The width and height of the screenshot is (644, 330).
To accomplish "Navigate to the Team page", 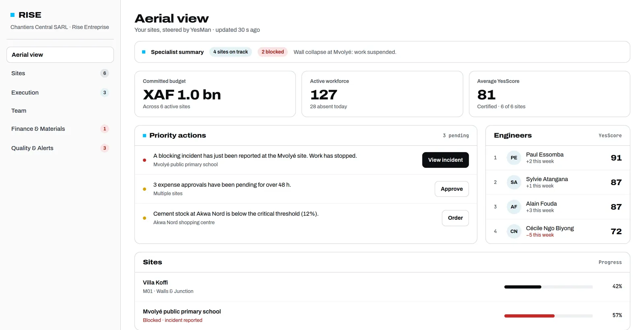I will tap(60, 111).
